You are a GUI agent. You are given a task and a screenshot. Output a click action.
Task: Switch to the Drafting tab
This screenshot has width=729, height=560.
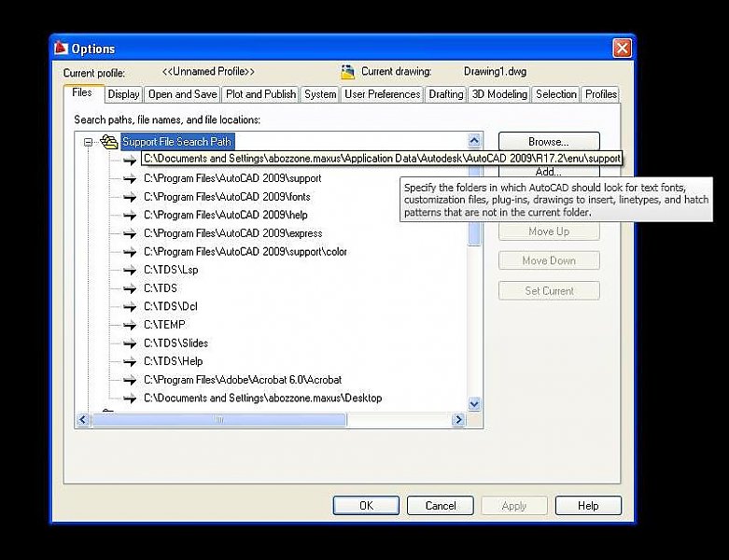[446, 94]
